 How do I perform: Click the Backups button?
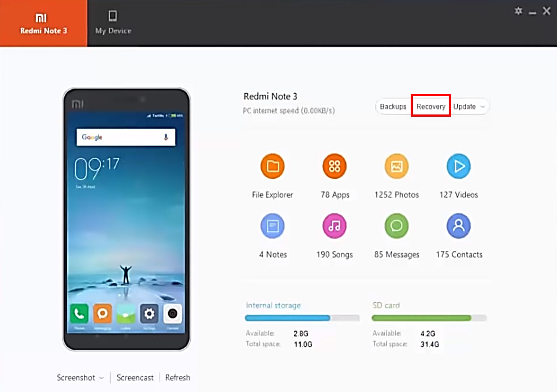click(x=393, y=107)
